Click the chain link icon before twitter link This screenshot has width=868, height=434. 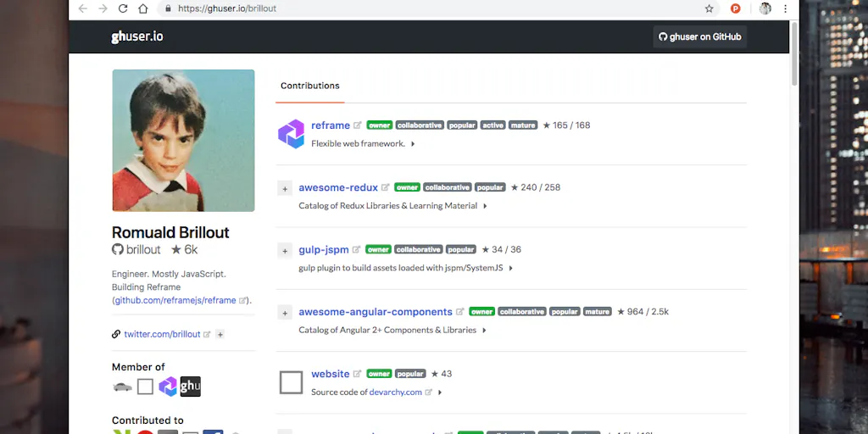pyautogui.click(x=116, y=334)
